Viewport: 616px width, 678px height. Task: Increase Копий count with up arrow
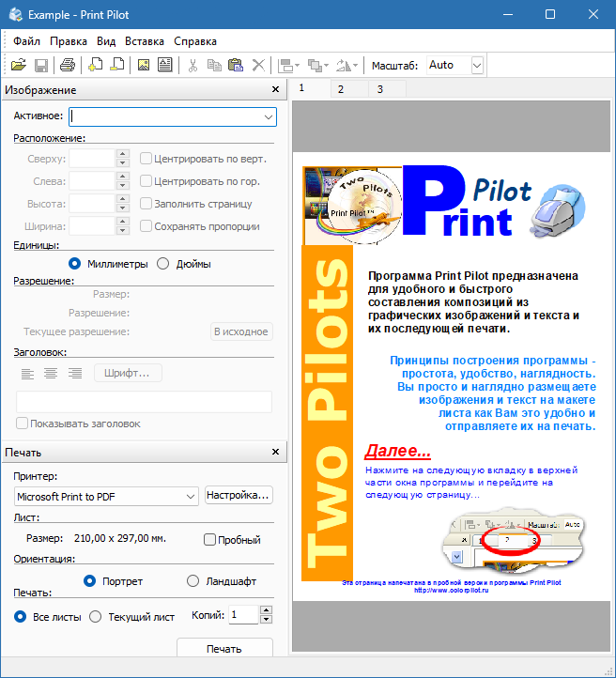point(267,610)
